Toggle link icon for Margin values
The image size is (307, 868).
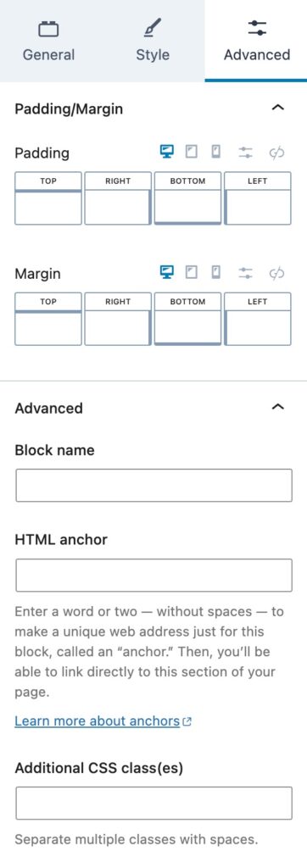(x=276, y=273)
